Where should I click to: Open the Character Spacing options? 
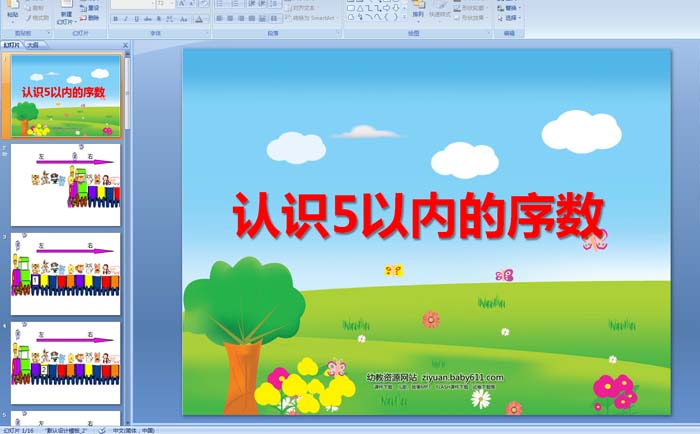point(170,19)
